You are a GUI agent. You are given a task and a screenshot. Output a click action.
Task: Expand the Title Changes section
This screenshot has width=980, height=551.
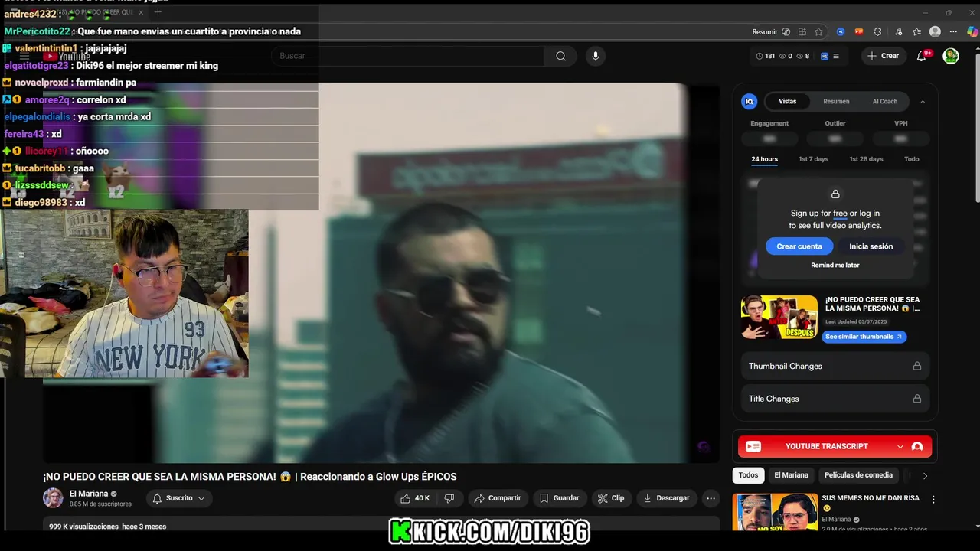(x=835, y=399)
